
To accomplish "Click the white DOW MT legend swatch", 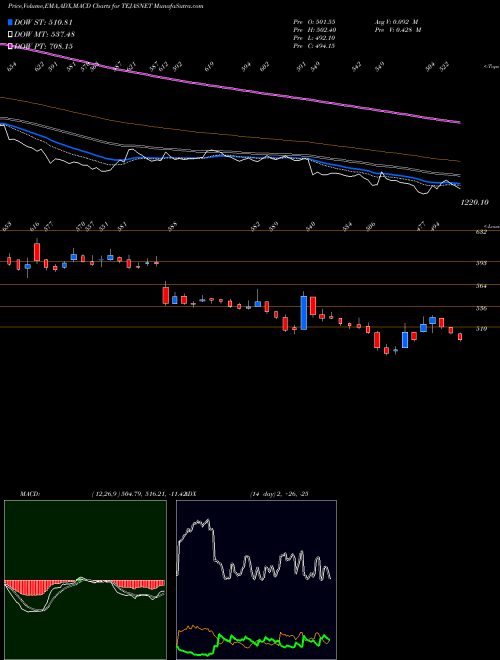I will [10, 34].
